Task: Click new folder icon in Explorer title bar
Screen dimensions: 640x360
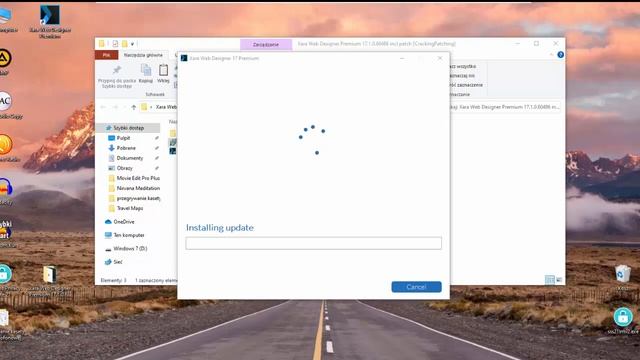Action: coord(124,44)
